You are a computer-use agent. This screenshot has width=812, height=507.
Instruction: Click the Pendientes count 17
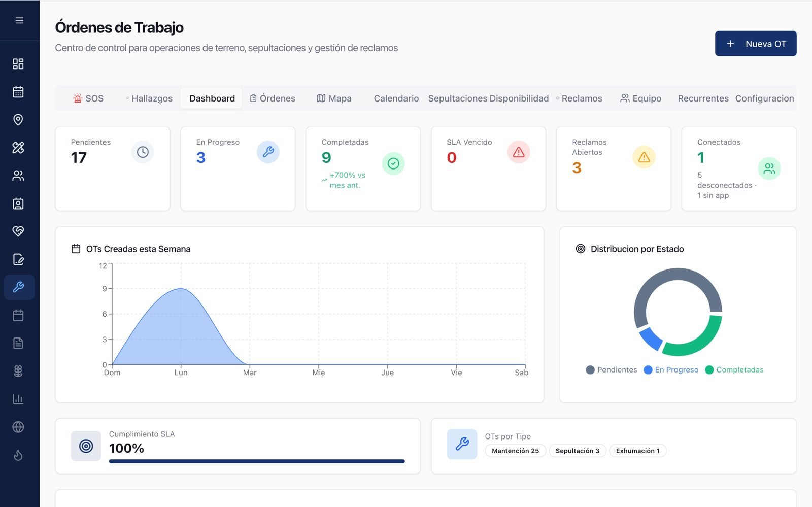pyautogui.click(x=79, y=158)
